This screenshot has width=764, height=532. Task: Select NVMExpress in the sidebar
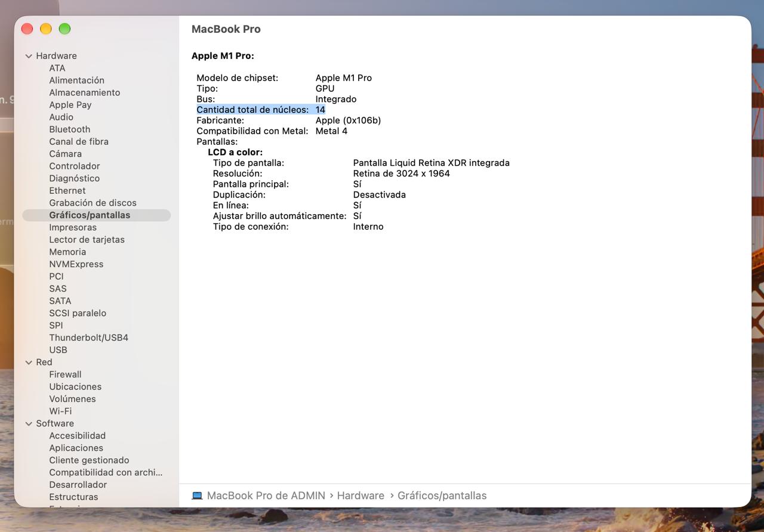76,264
